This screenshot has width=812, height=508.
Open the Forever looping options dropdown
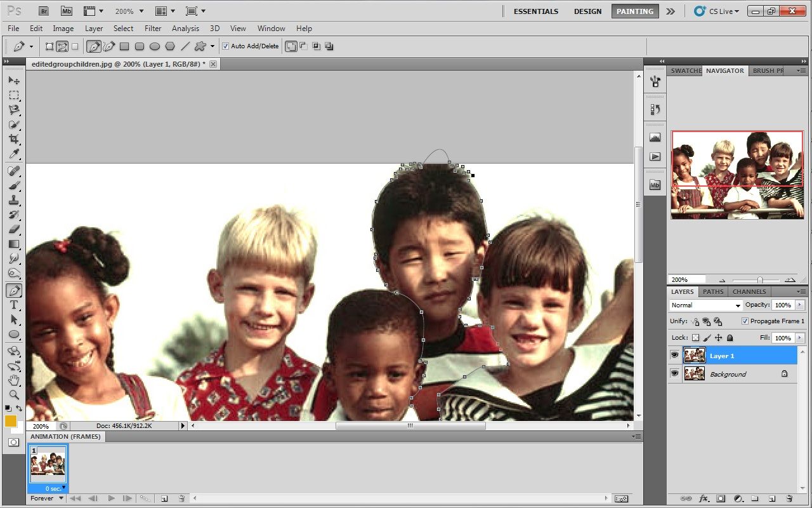(x=48, y=498)
